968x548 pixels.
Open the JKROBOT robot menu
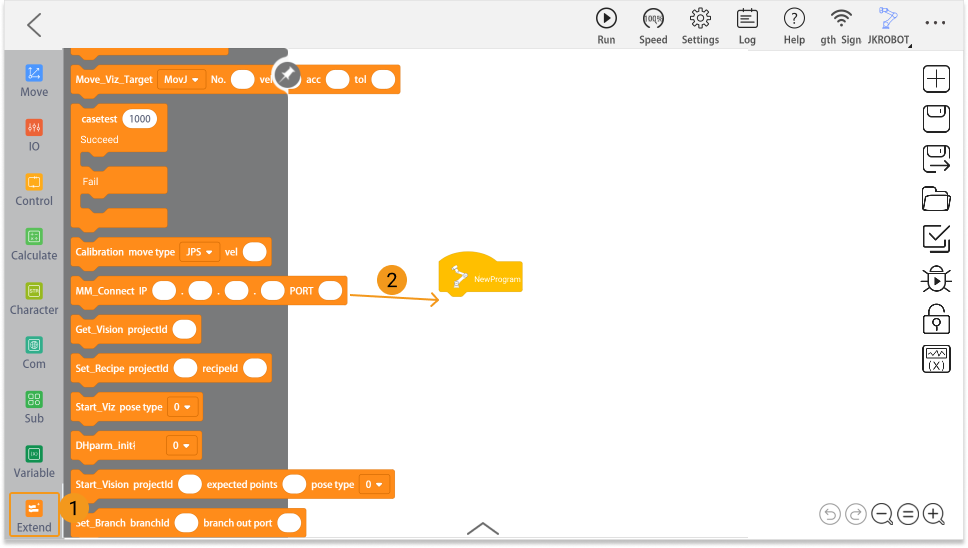tap(888, 26)
